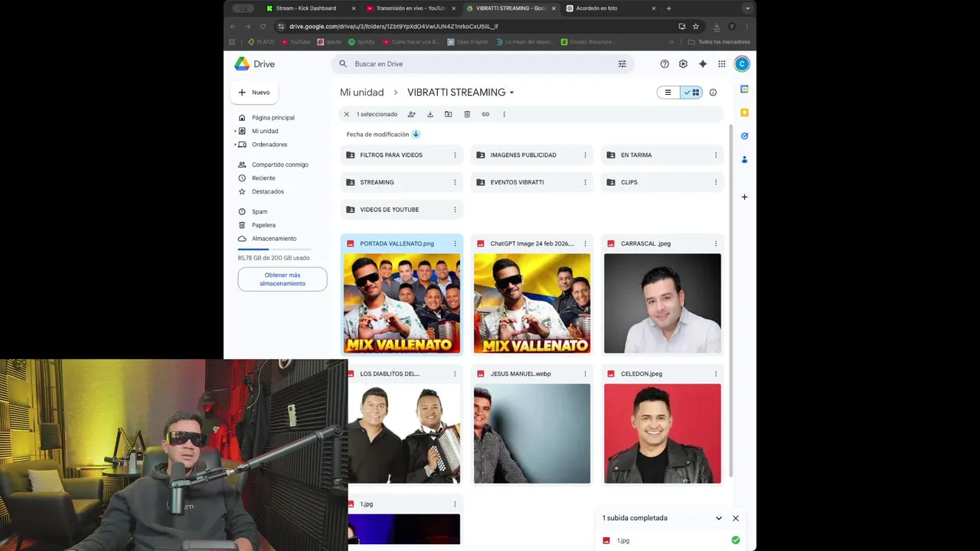980x551 pixels.
Task: Open more options for CLIPS folder
Action: click(x=716, y=182)
